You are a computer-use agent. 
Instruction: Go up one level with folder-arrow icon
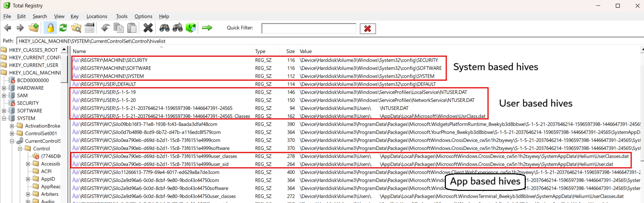34,28
